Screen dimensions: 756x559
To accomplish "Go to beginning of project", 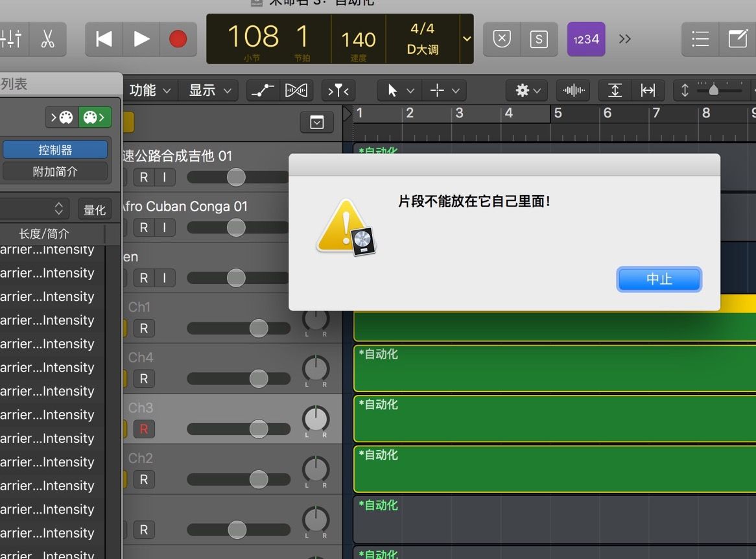I will pos(104,39).
